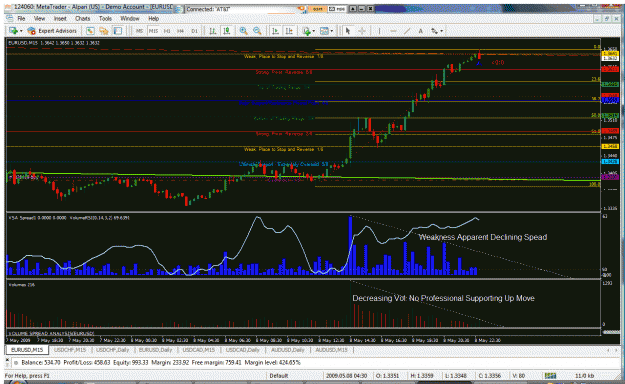Open the Navigator window icon
625x384 pixels.
pos(104,31)
